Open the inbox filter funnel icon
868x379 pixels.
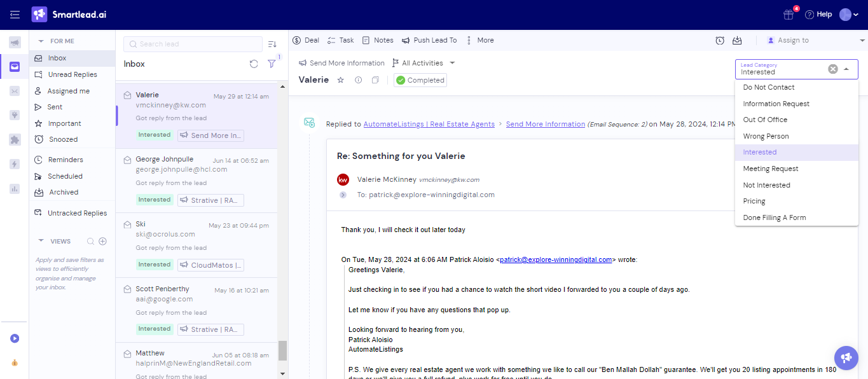pos(272,64)
